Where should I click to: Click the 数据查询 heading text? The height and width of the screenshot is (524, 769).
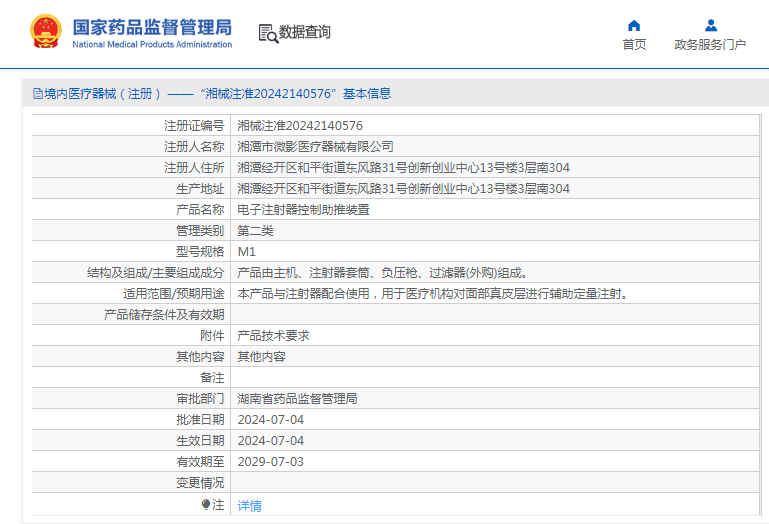pyautogui.click(x=305, y=32)
